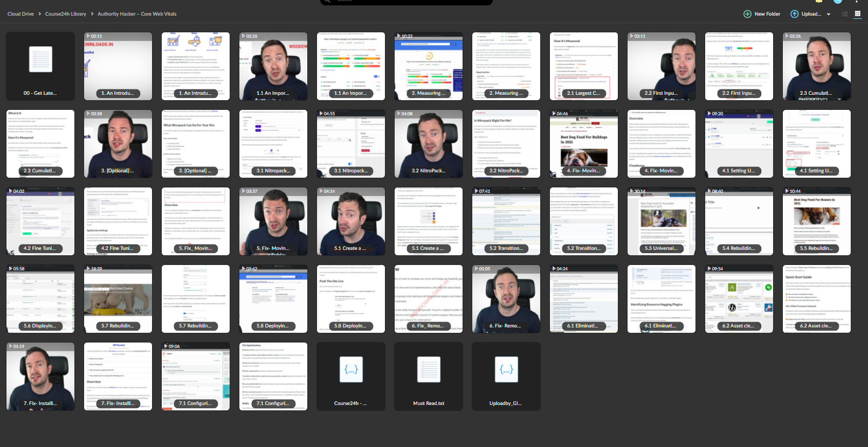Open the 6.2 Asset cle... 09:54 video
The image size is (868, 447).
point(739,299)
